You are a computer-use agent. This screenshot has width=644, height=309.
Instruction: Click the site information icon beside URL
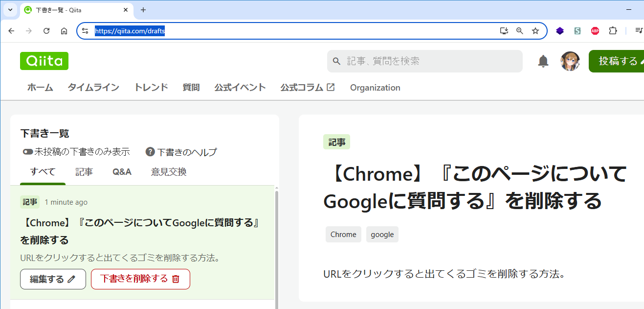tap(85, 31)
